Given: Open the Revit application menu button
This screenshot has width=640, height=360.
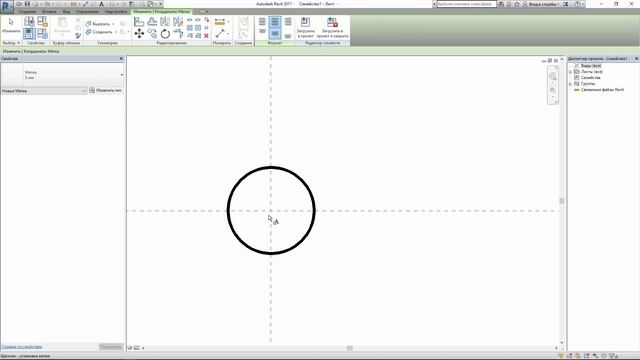Looking at the screenshot, I should 7,7.
